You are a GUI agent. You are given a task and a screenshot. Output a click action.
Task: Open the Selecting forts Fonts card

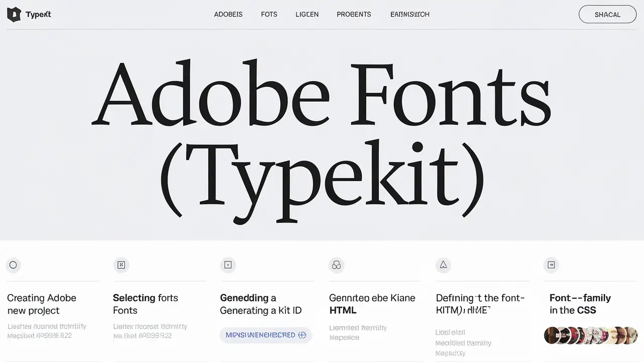click(x=145, y=304)
